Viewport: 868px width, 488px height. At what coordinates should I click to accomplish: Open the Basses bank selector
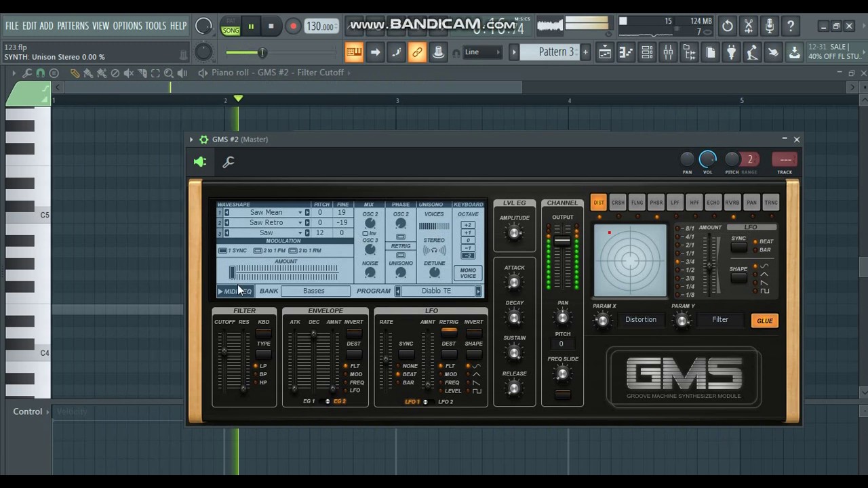click(x=315, y=291)
